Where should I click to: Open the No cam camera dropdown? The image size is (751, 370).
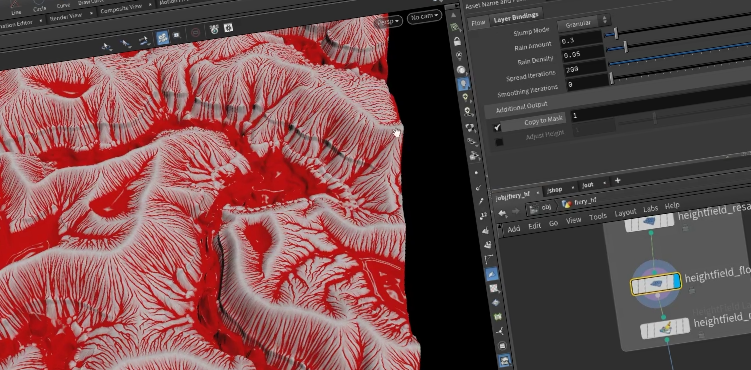point(425,16)
